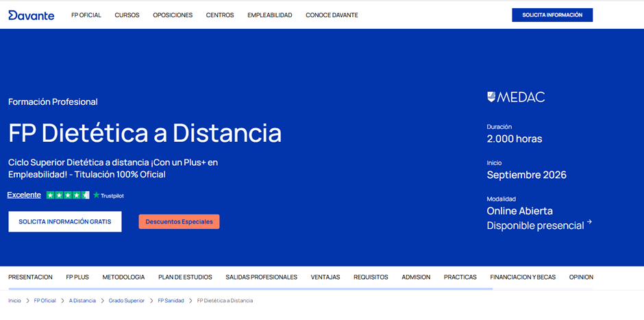Jump to the REQUISITOS section
This screenshot has height=320, width=644.
(x=371, y=278)
